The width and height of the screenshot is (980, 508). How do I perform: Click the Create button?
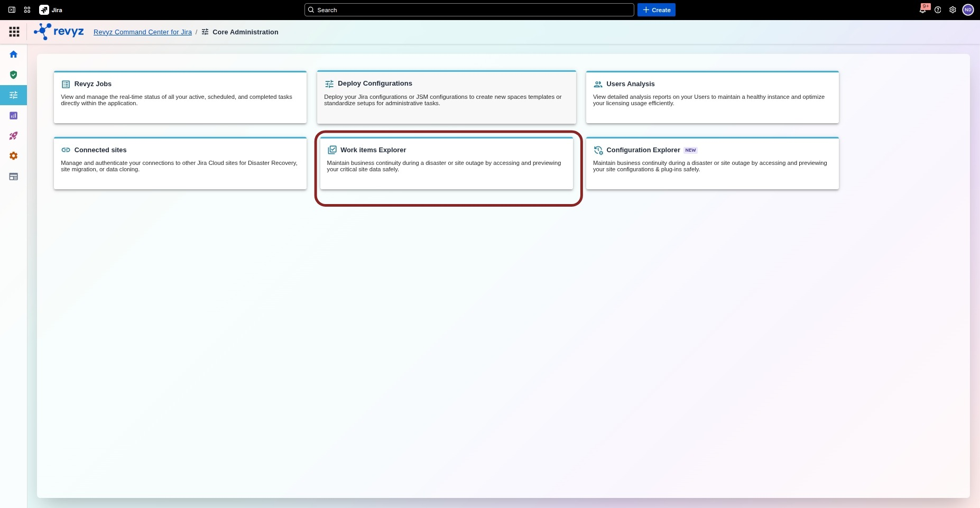tap(657, 10)
